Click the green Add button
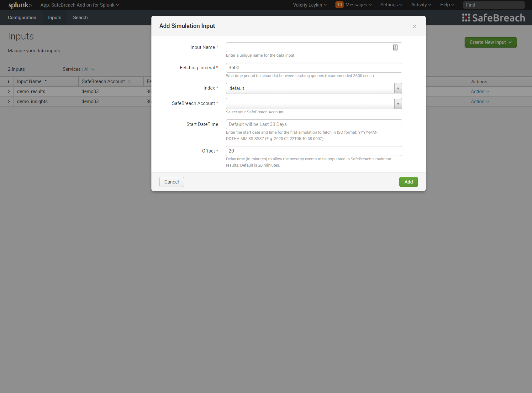The height and width of the screenshot is (393, 532). point(408,182)
